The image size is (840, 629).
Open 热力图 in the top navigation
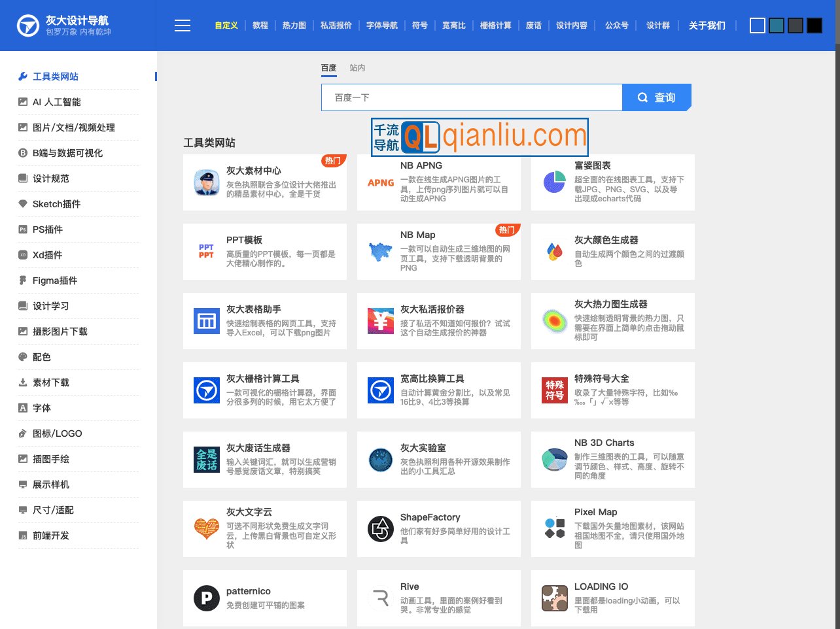[x=294, y=25]
